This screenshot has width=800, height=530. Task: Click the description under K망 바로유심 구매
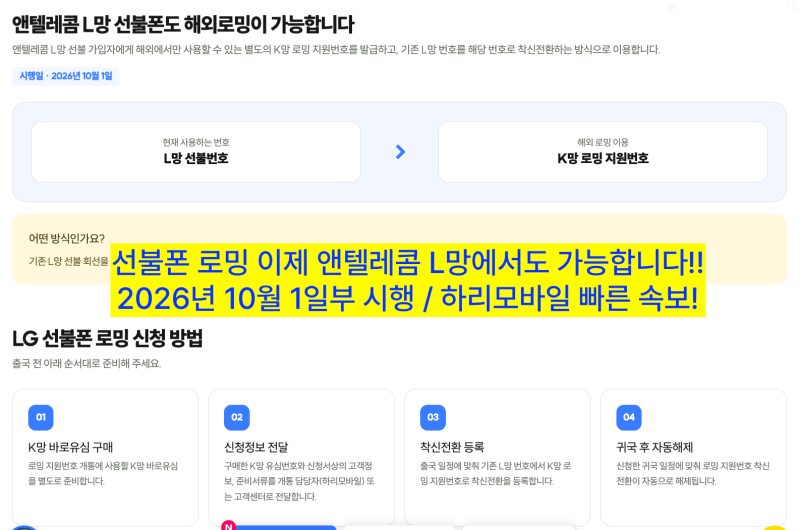[x=103, y=473]
